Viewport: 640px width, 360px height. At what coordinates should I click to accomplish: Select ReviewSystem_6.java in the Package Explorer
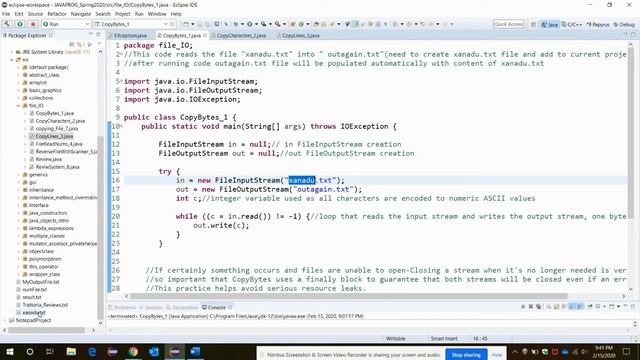point(57,167)
